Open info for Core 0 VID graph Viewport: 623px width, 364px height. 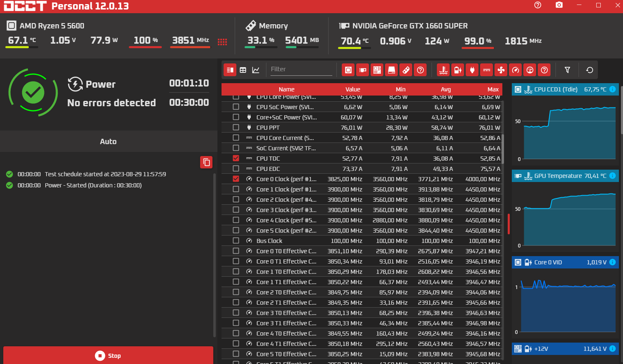tap(612, 262)
